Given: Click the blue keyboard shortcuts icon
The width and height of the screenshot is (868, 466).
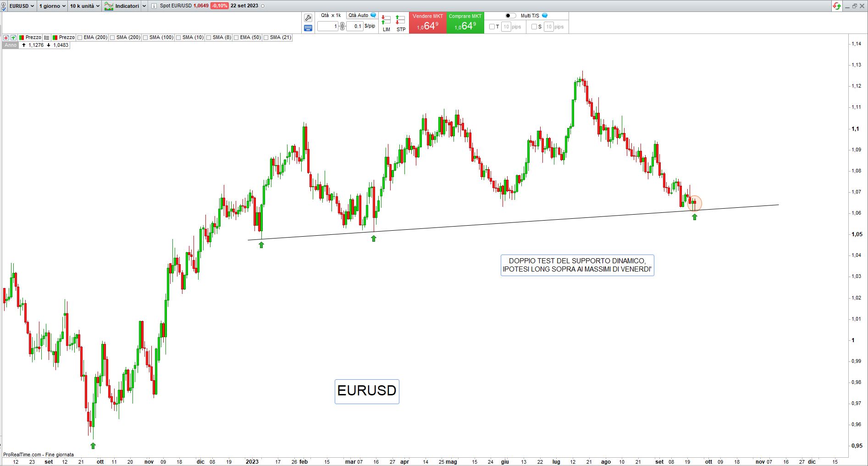Looking at the screenshot, I should [x=308, y=28].
